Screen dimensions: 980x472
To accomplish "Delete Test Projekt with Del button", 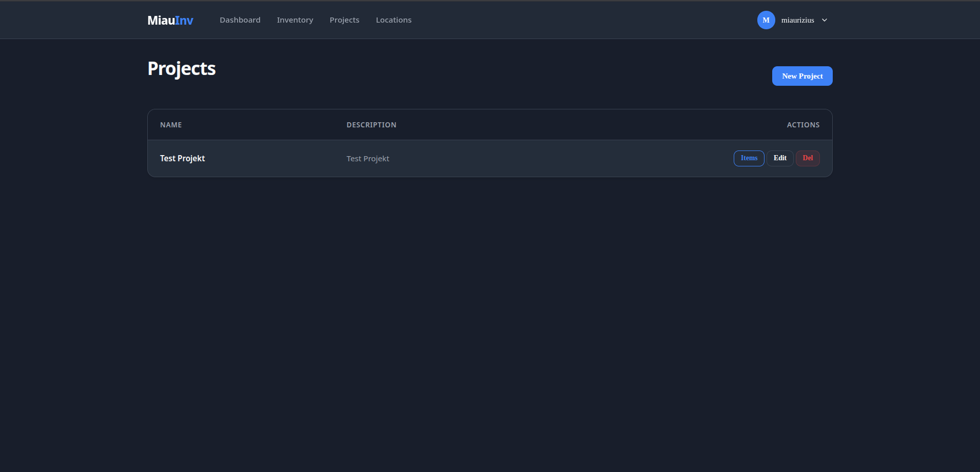I will point(808,158).
